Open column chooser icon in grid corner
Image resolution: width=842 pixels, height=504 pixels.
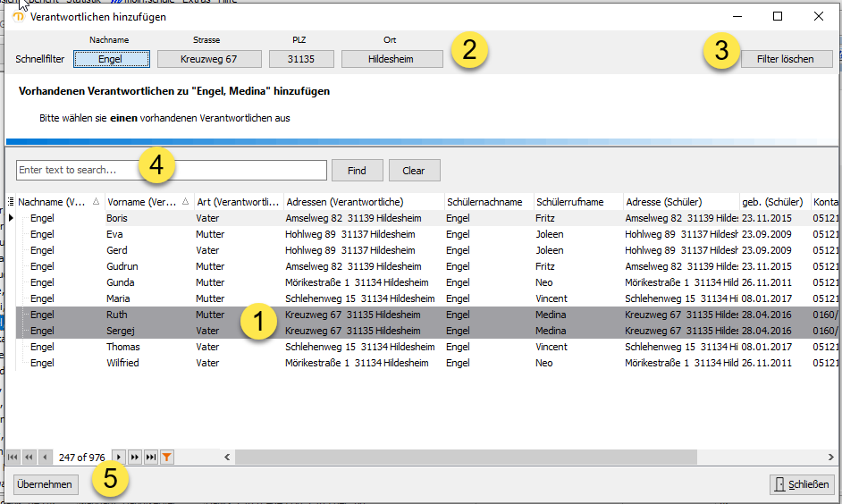[x=11, y=202]
